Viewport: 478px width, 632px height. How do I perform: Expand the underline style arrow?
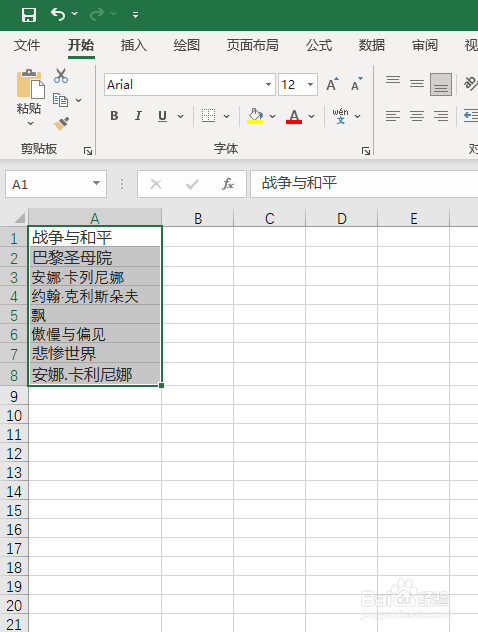[x=181, y=116]
